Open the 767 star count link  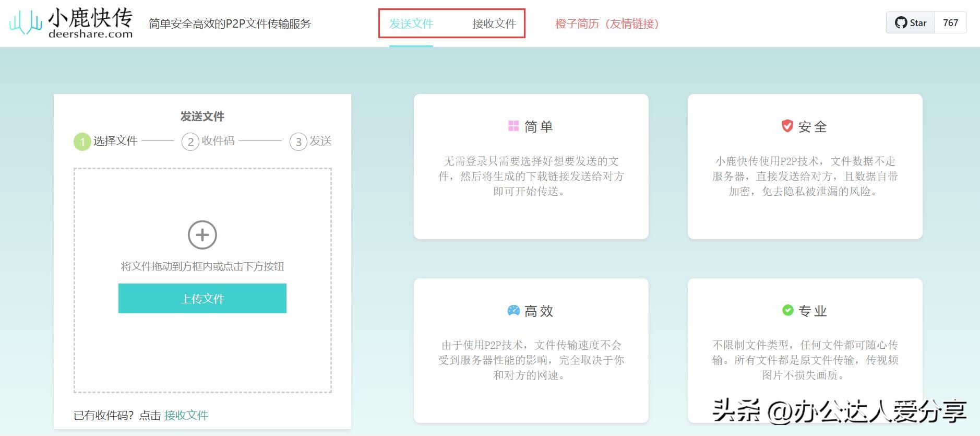pos(951,23)
